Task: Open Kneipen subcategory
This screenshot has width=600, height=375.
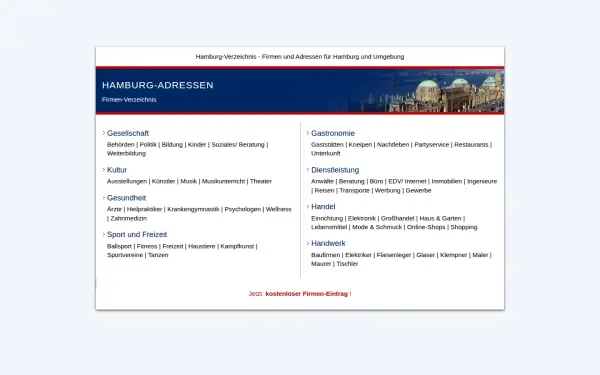Action: (360, 145)
